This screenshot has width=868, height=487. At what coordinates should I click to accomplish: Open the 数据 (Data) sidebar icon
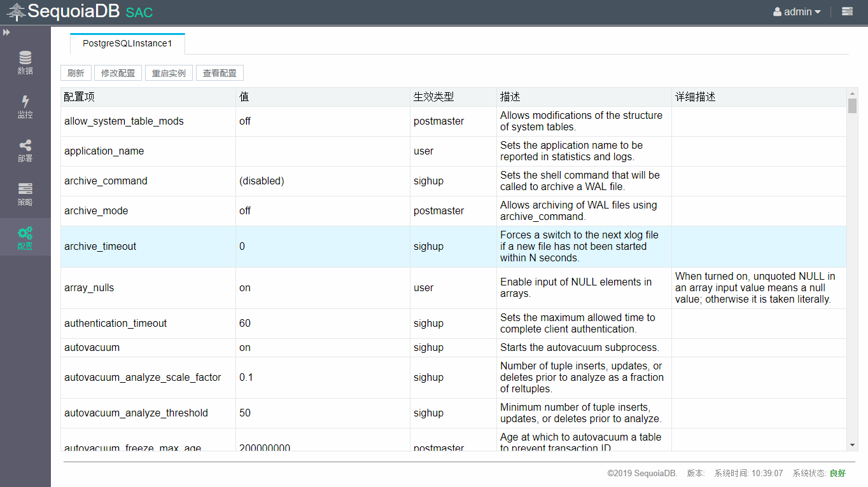click(25, 62)
